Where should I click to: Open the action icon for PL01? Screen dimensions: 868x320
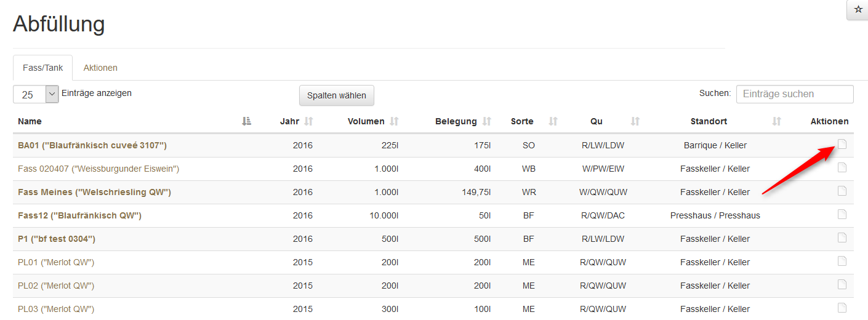pyautogui.click(x=842, y=261)
